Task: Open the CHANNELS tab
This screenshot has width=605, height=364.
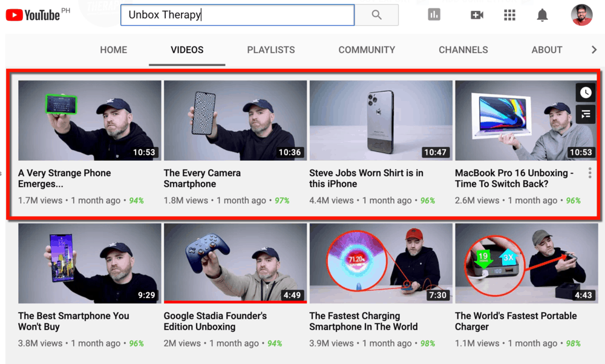Action: (463, 50)
